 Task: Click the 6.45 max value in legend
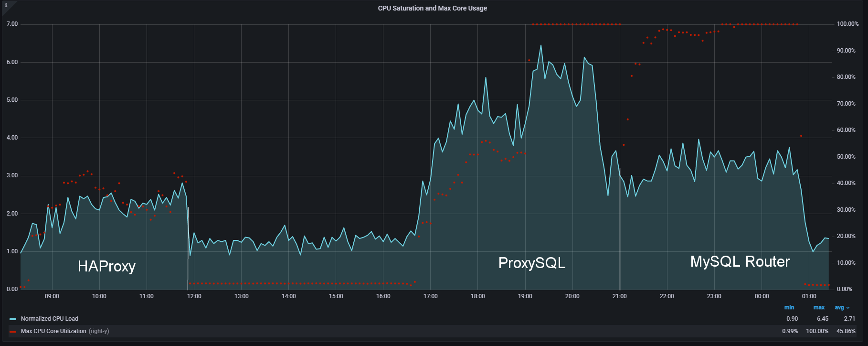click(x=822, y=319)
